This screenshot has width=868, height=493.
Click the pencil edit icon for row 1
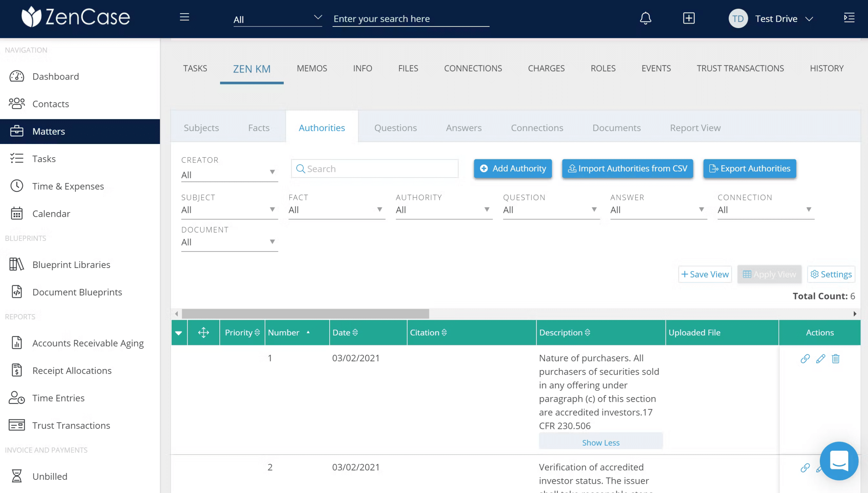click(820, 358)
